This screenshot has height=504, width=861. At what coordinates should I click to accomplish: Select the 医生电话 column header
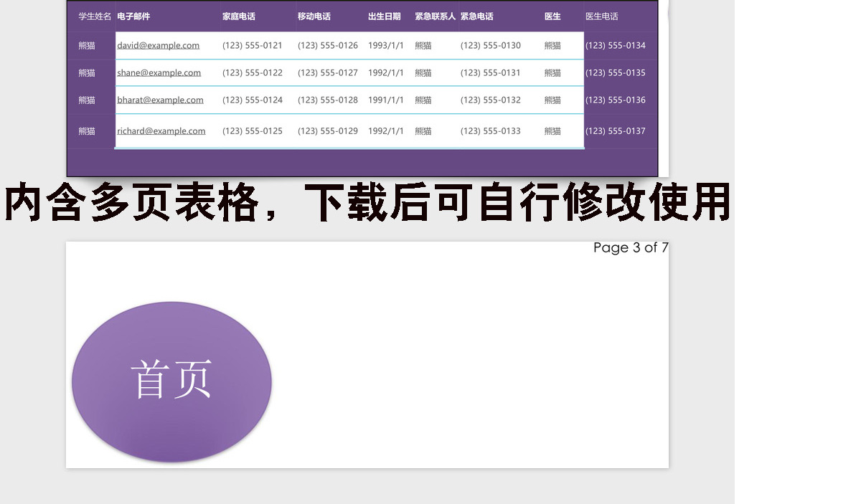(602, 16)
